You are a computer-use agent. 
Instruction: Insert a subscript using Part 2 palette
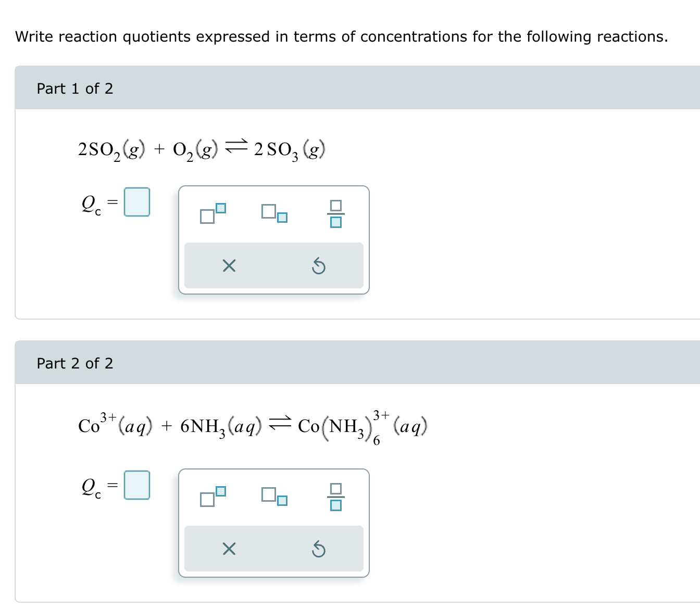[x=275, y=498]
